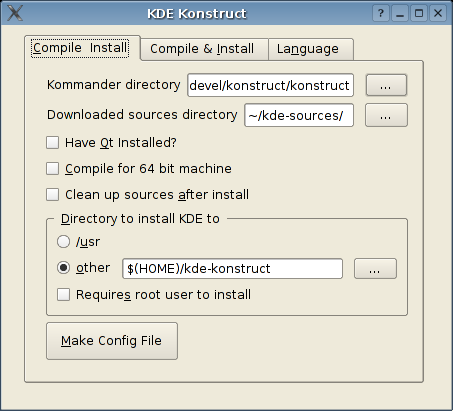Viewport: 453px width, 411px height.
Task: Check Clean up sources after install
Action: [x=52, y=195]
